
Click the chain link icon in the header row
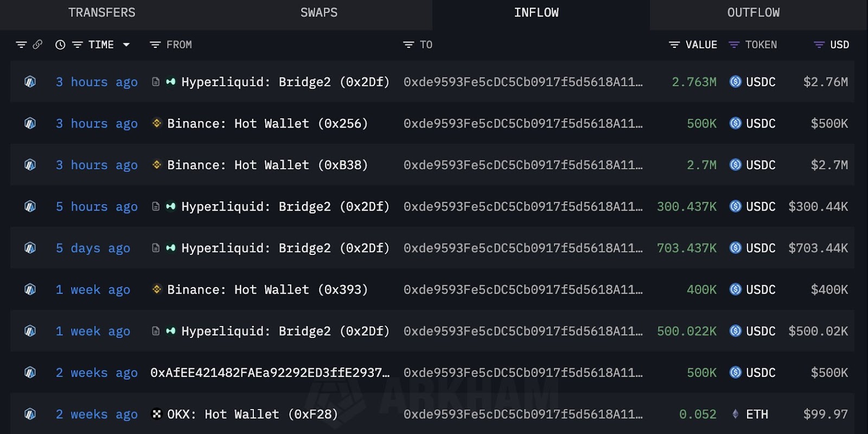[x=37, y=44]
